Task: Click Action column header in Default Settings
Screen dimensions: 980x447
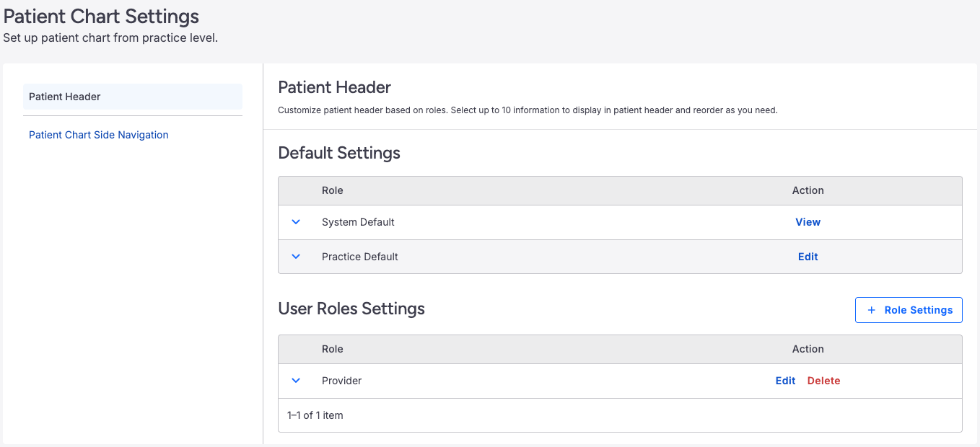Action: (808, 190)
